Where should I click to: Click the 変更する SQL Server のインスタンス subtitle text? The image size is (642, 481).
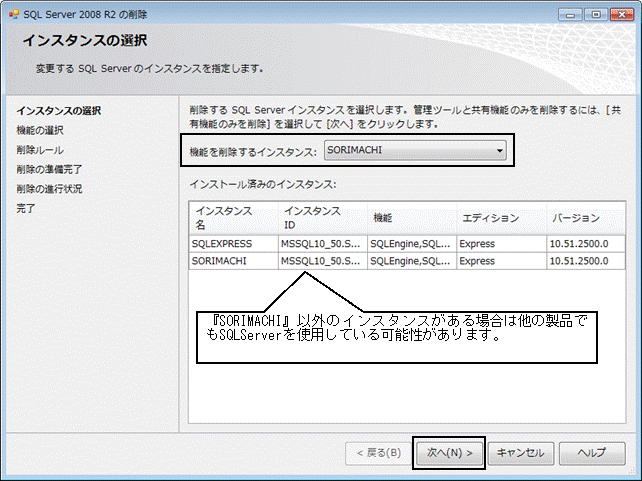149,69
